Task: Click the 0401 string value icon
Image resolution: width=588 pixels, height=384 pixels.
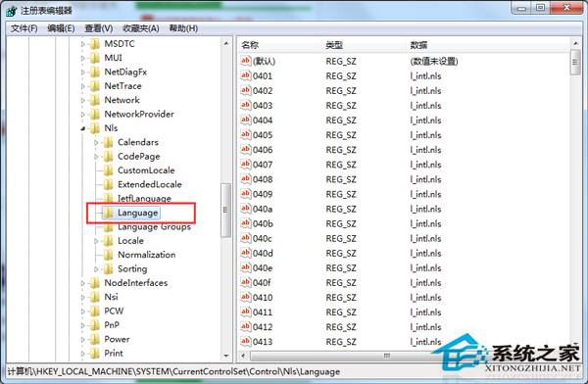Action: (x=246, y=75)
